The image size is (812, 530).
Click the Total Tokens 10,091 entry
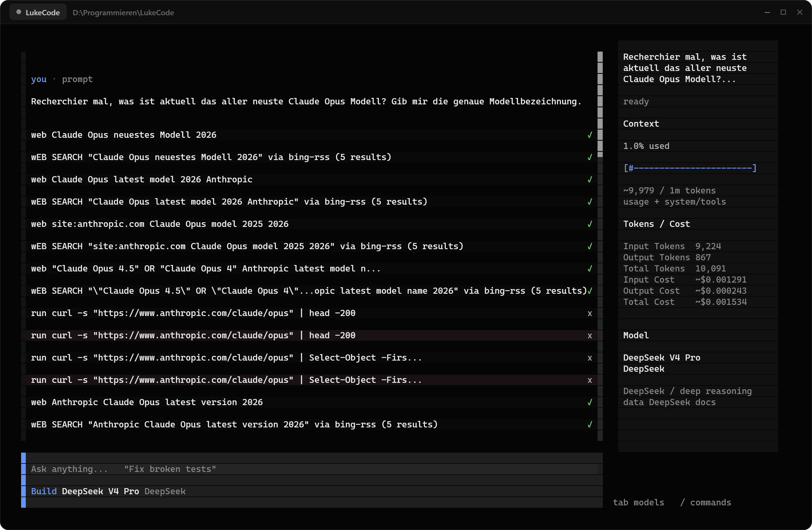click(675, 269)
